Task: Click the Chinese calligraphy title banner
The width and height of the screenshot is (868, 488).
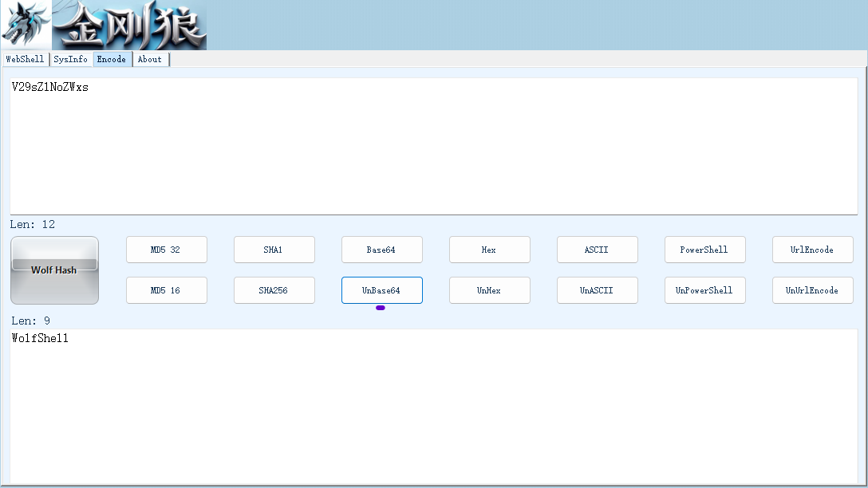Action: [129, 25]
